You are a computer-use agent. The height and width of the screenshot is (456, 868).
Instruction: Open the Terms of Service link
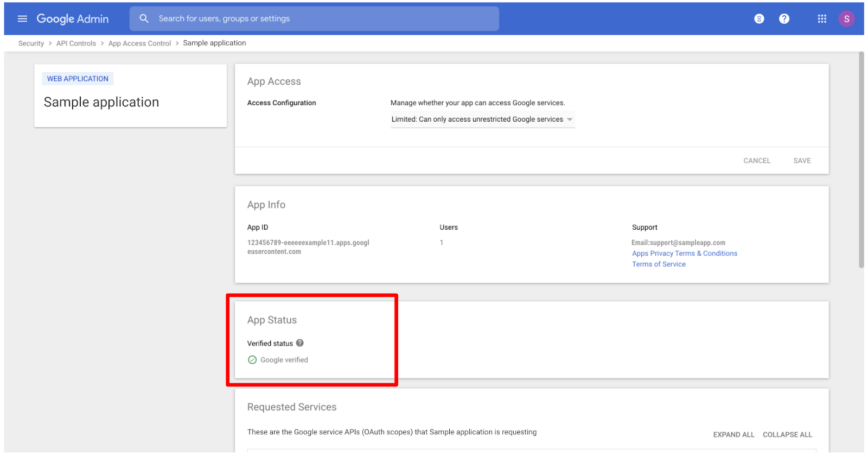coord(659,264)
